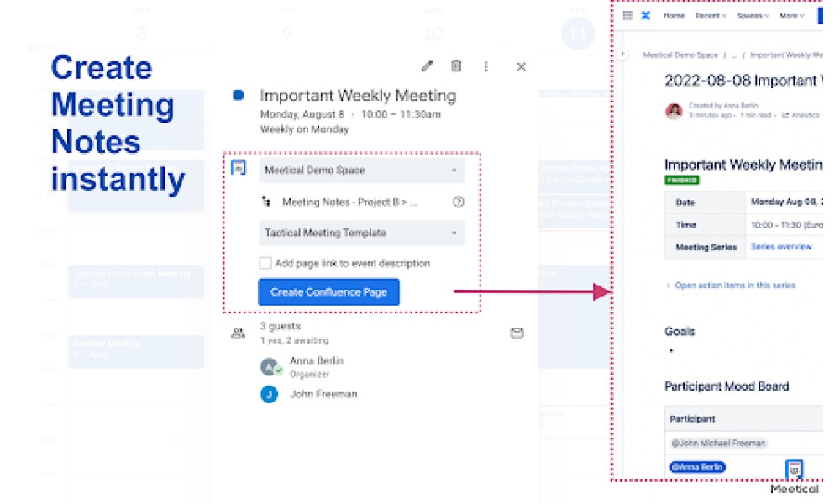Open the Confluence app switcher grid icon
This screenshot has width=840, height=504.
[x=627, y=15]
